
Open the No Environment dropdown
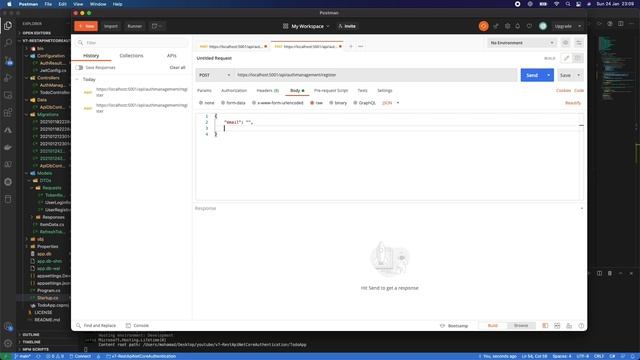(522, 43)
